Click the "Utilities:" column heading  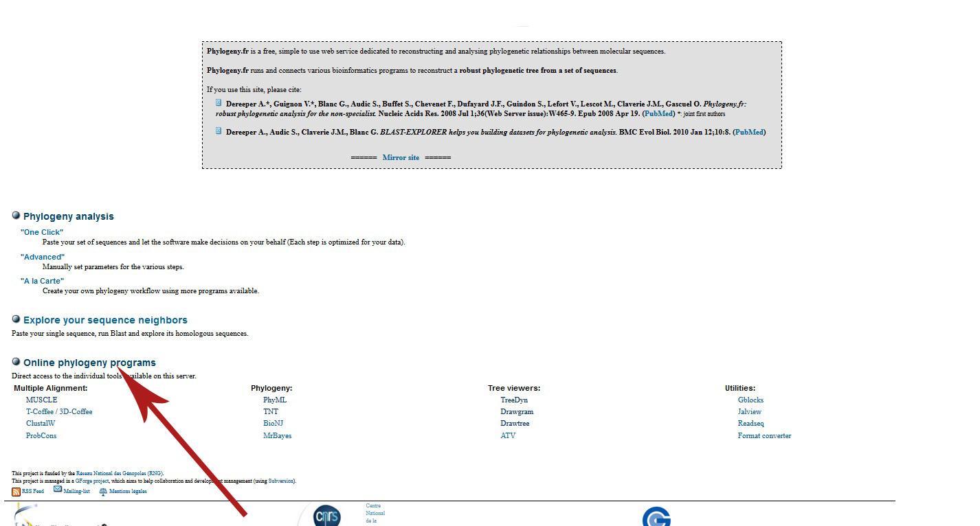pyautogui.click(x=740, y=388)
